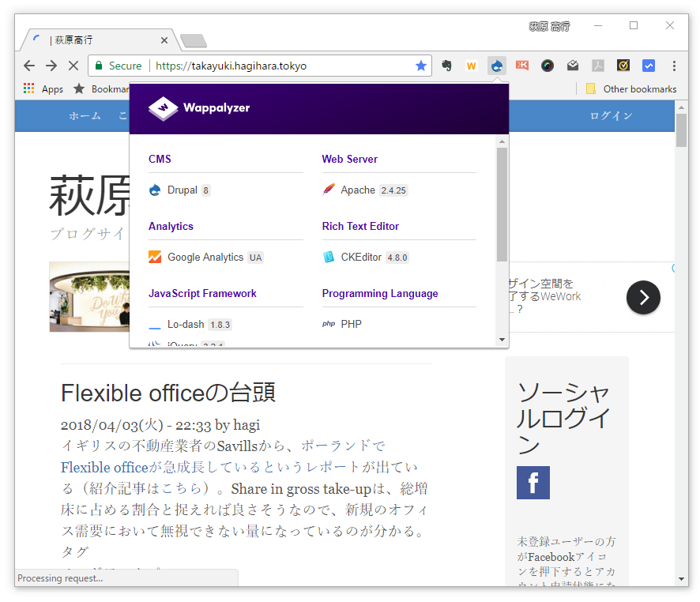Open the Chrome three-dot menu
Viewport: 700px width, 602px height.
tap(674, 66)
